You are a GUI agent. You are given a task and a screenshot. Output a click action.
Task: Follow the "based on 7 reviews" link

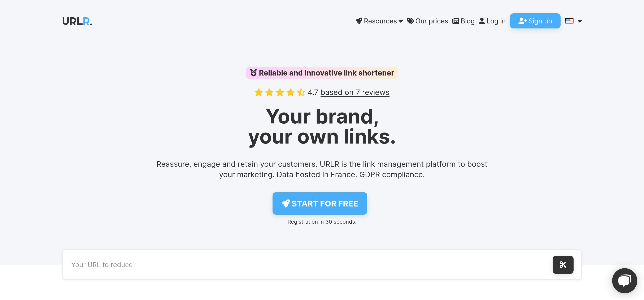[x=355, y=92]
